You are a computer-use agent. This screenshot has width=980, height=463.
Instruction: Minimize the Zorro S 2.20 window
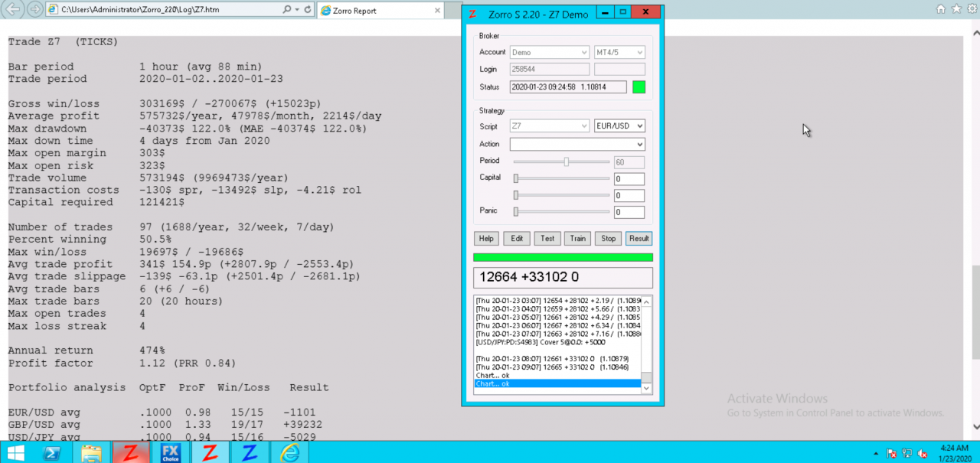click(x=605, y=13)
